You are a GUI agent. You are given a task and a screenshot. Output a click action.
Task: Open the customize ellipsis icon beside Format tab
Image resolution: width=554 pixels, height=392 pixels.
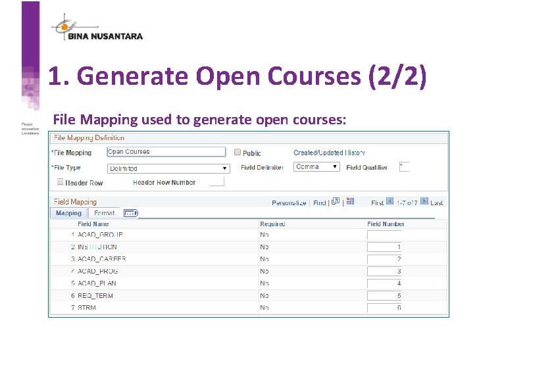tap(130, 213)
